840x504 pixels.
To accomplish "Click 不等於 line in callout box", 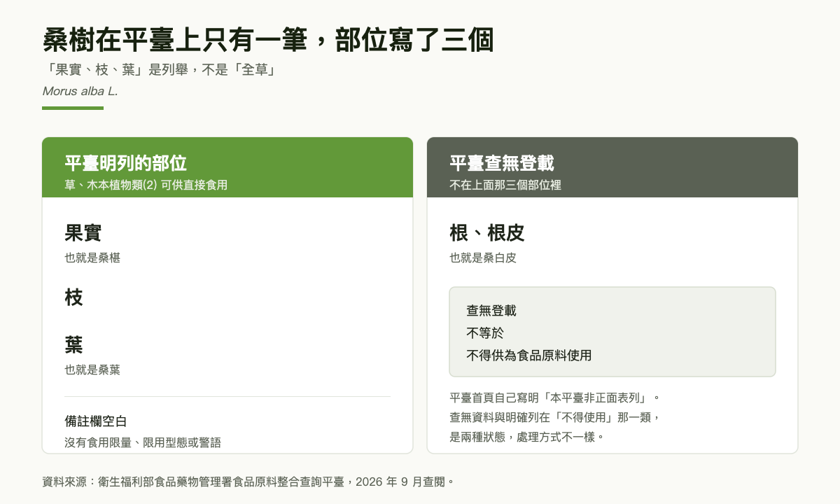I will coord(485,333).
